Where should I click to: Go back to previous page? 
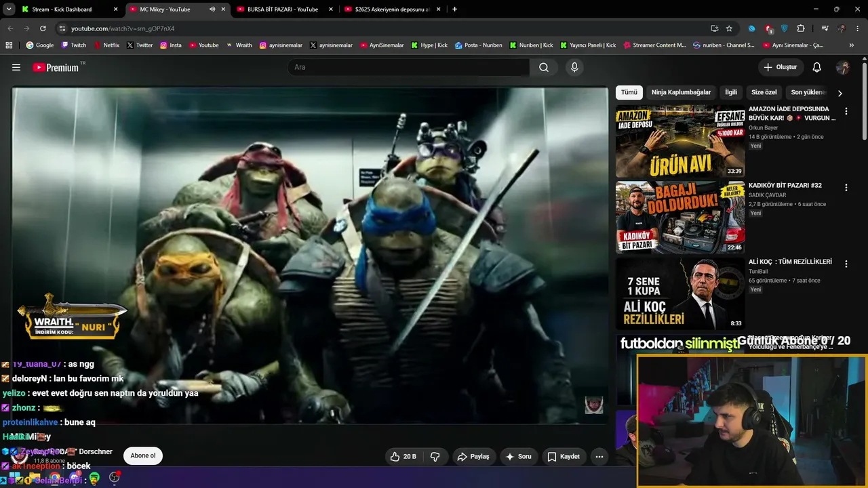[10, 28]
